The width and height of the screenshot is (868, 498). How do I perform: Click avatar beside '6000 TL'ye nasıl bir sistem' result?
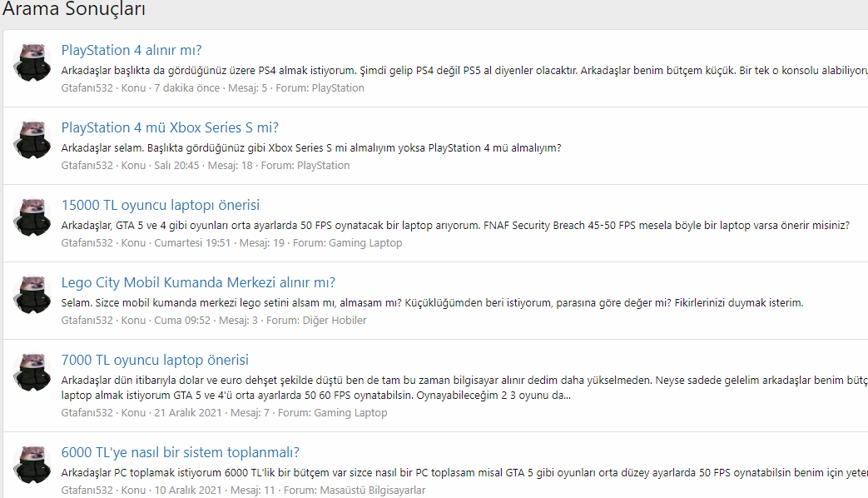coord(32,464)
